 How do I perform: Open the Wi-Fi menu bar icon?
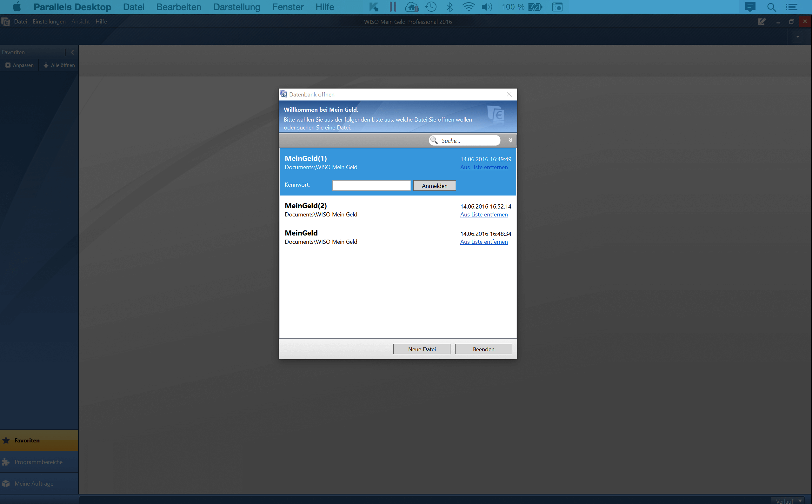coord(468,7)
